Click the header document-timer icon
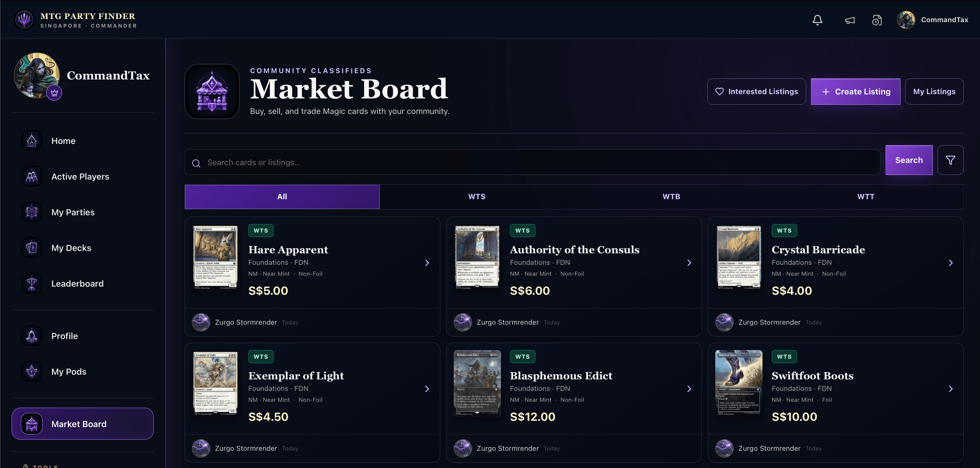 coord(877,20)
